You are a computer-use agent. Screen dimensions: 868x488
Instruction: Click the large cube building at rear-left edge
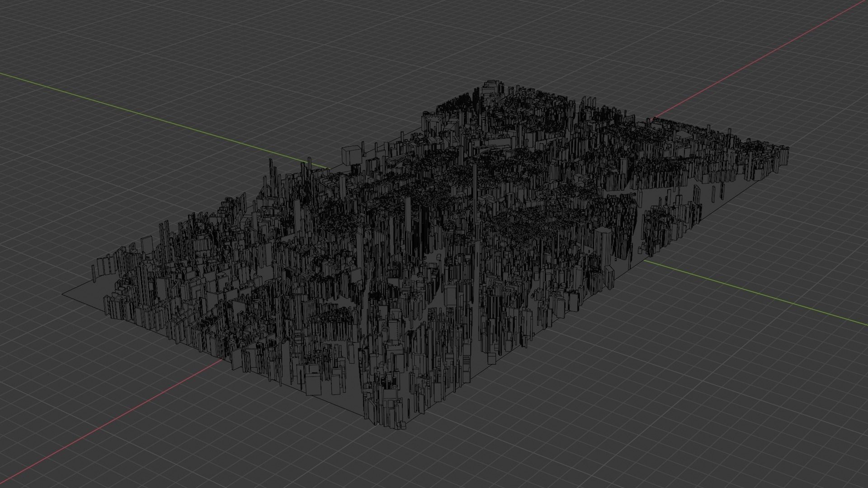click(x=351, y=155)
